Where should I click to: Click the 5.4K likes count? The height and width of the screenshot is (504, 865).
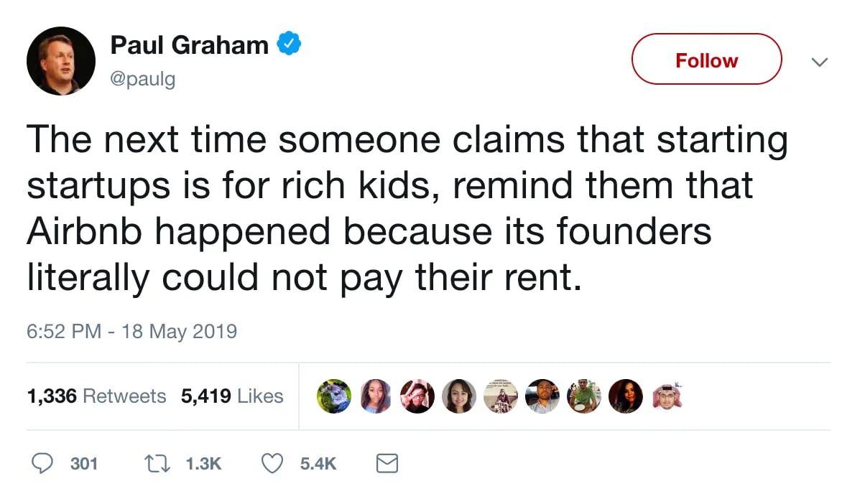pyautogui.click(x=318, y=464)
